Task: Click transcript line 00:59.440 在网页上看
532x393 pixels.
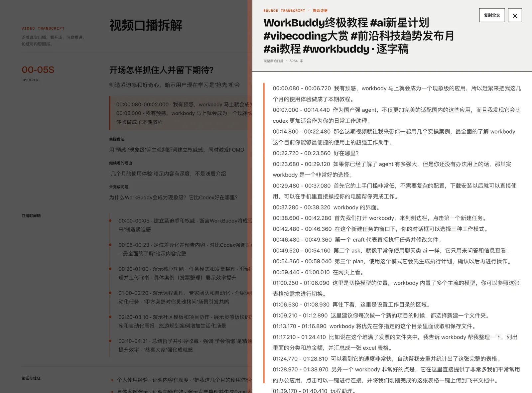Action: 319,272
